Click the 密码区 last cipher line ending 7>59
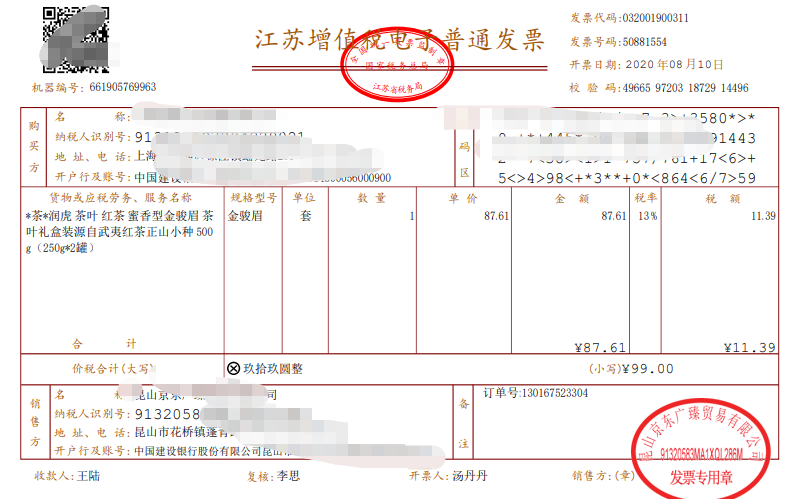The height and width of the screenshot is (499, 790). coord(627,178)
